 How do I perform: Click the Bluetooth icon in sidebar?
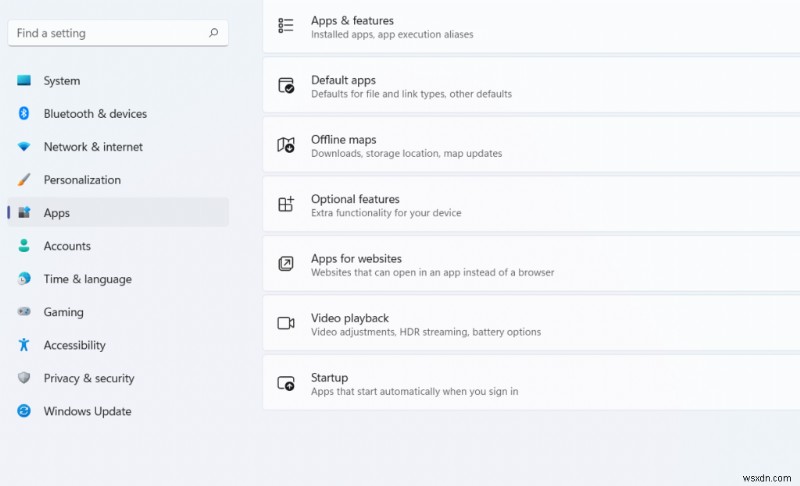pyautogui.click(x=24, y=114)
